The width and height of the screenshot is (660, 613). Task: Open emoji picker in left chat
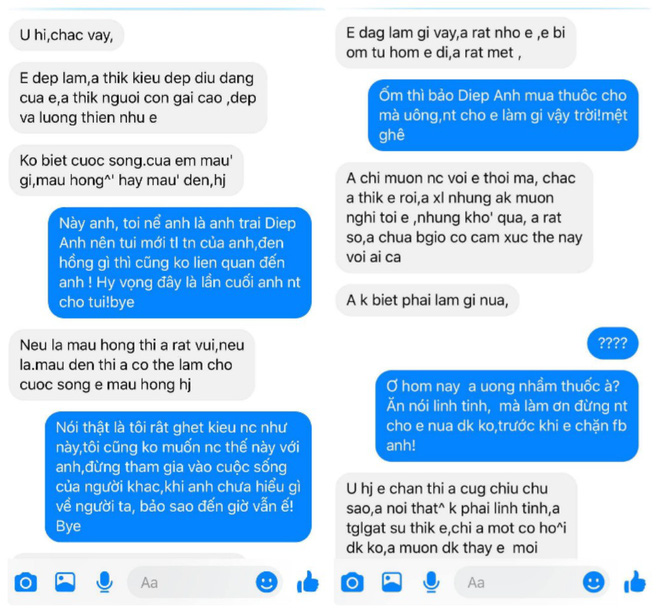pyautogui.click(x=267, y=582)
